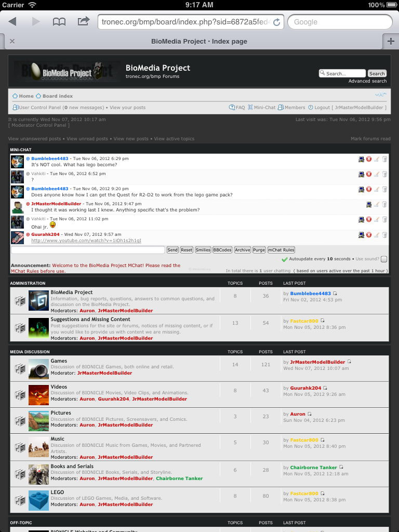Click the Games forum thumbnail image

[x=38, y=369]
